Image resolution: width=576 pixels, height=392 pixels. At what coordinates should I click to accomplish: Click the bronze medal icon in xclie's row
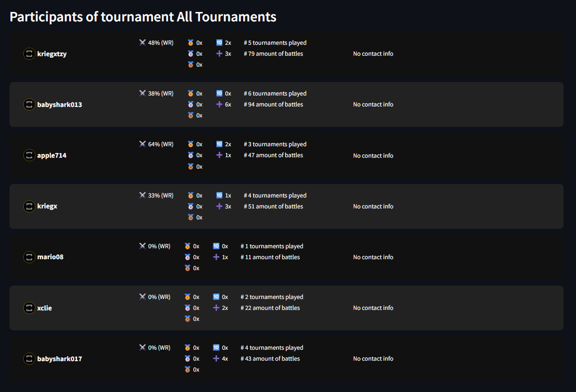pyautogui.click(x=188, y=318)
